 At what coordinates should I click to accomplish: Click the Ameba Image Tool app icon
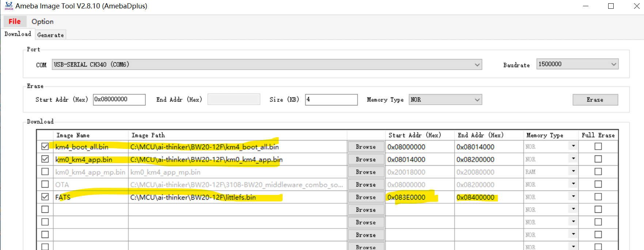(9, 6)
